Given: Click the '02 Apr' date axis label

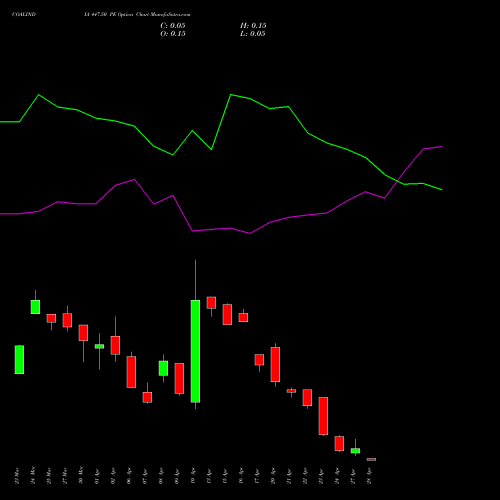Looking at the screenshot, I should coord(113,476).
